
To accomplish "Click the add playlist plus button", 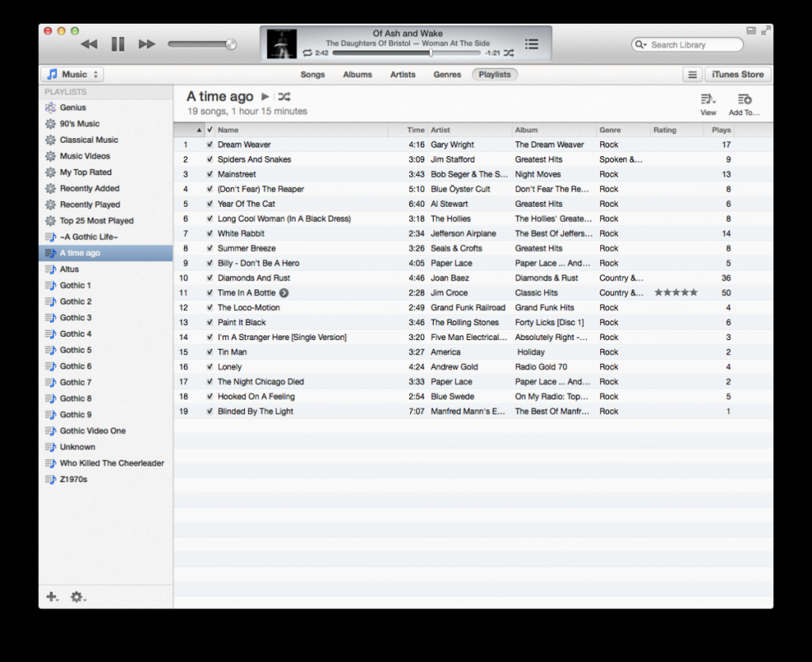I will 52,597.
